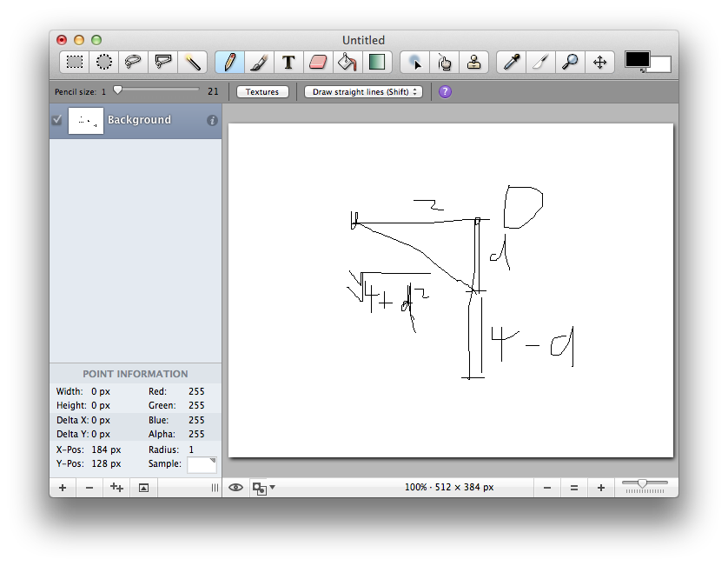Image resolution: width=728 pixels, height=566 pixels.
Task: Uncheck the Background layer visibility checkbox
Action: [57, 120]
